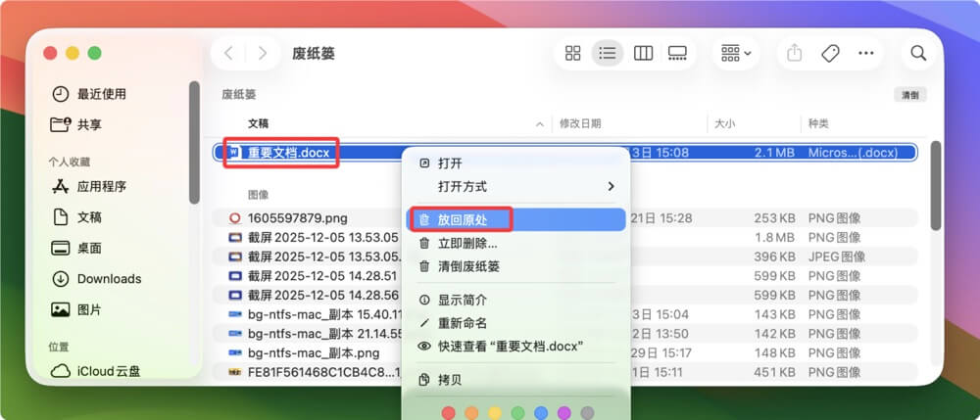Click the search magnifier icon

(918, 53)
